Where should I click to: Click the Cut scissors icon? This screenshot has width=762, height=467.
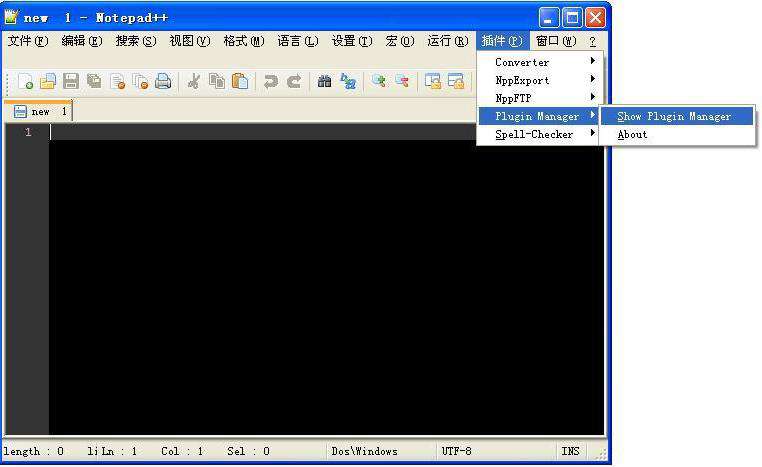pos(194,81)
